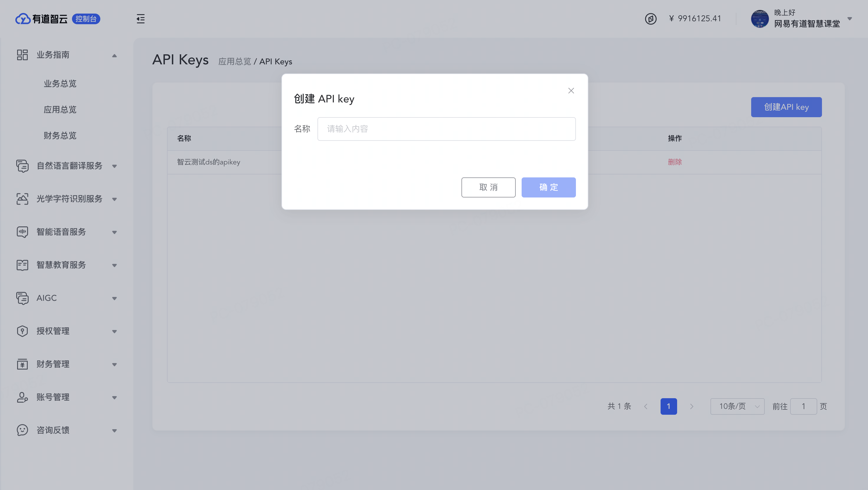Click the 光学字符识别服务 image icon
Screen dimensions: 868x490
[22, 199]
